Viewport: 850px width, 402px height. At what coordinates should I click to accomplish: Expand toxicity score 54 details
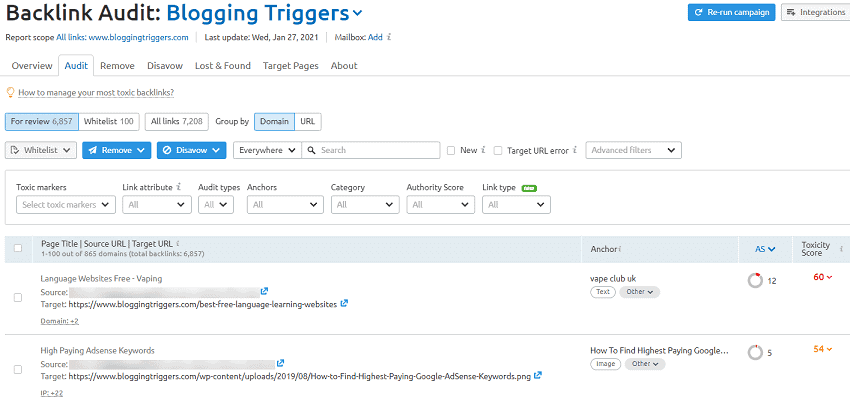click(822, 348)
